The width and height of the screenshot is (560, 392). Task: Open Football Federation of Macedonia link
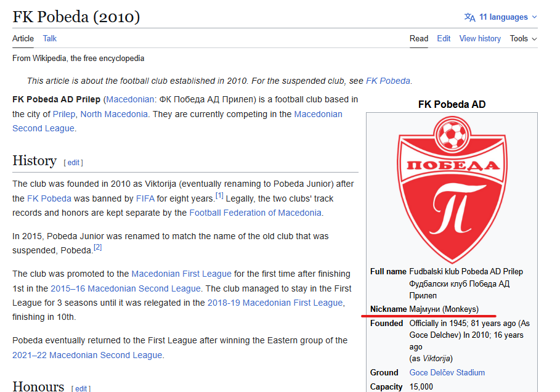point(255,213)
